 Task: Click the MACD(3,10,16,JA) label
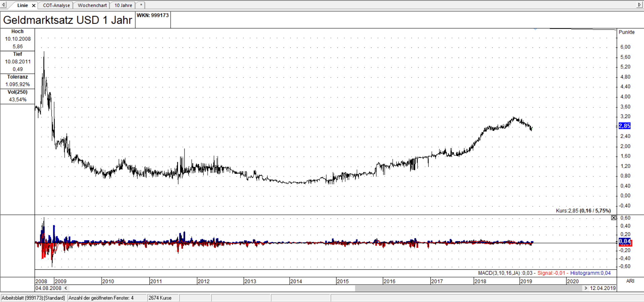(499, 273)
